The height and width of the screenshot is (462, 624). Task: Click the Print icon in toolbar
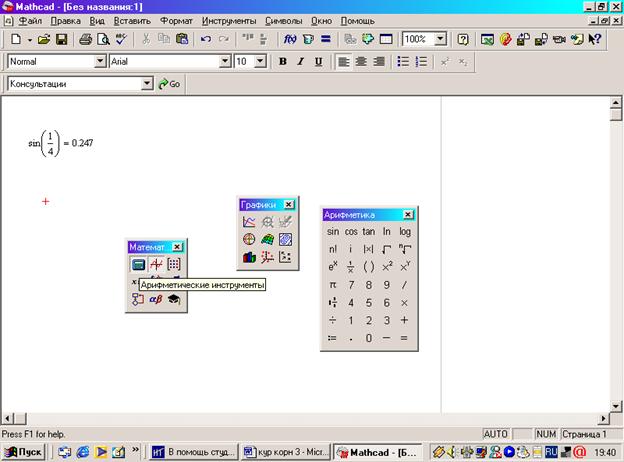(86, 40)
